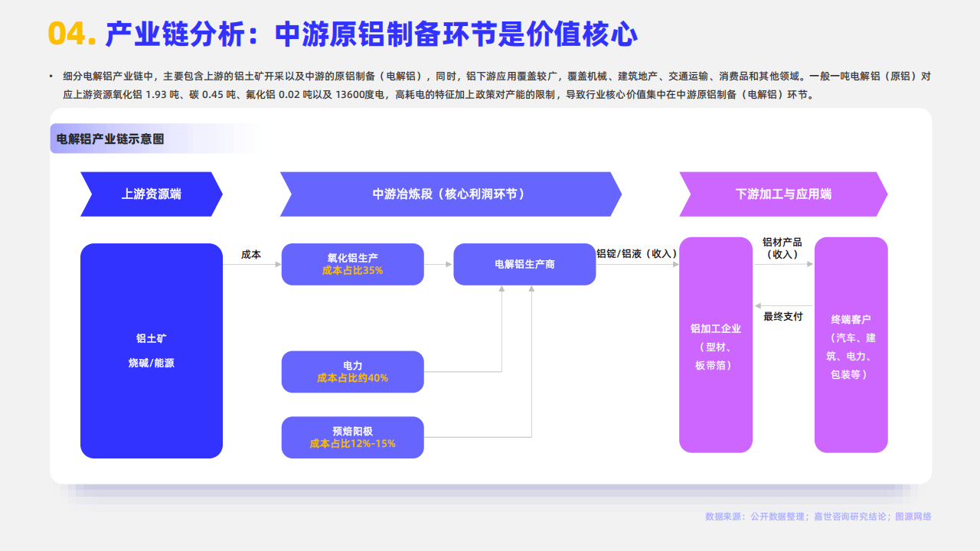Image resolution: width=980 pixels, height=551 pixels.
Task: Click the bullet paragraph describing 电解铝产业链
Action: tap(490, 86)
